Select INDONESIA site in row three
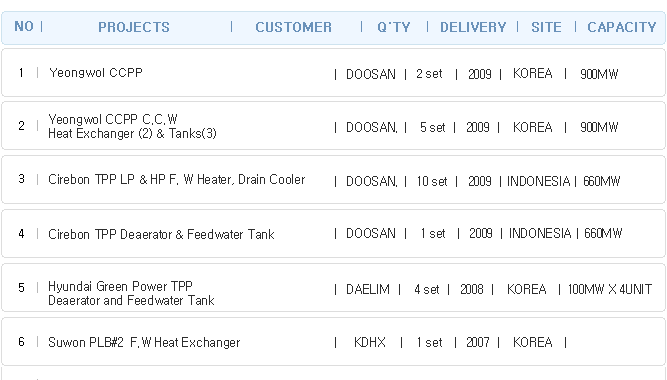Screen dimensions: 667x380 click(539, 181)
